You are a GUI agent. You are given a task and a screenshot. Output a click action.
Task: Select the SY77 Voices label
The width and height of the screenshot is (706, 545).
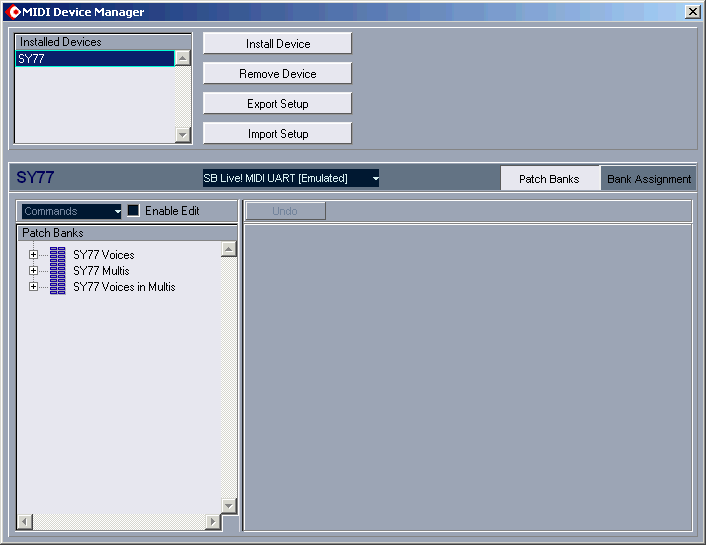pyautogui.click(x=104, y=255)
